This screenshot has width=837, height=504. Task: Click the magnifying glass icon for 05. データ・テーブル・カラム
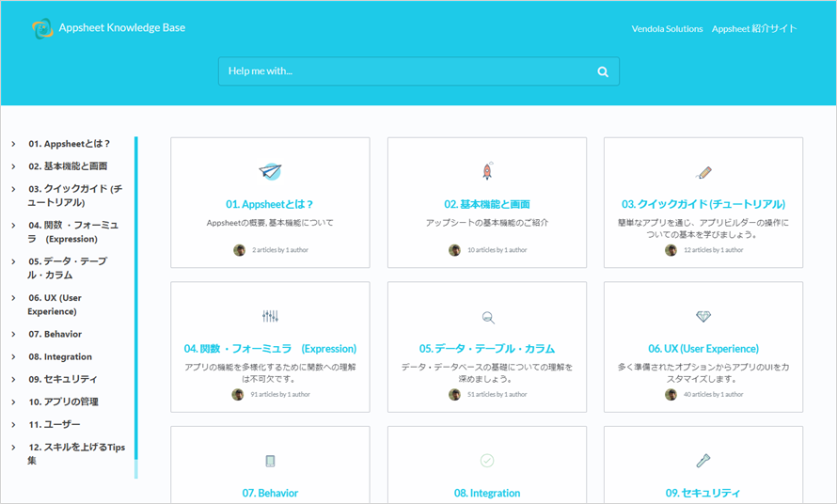pyautogui.click(x=488, y=318)
